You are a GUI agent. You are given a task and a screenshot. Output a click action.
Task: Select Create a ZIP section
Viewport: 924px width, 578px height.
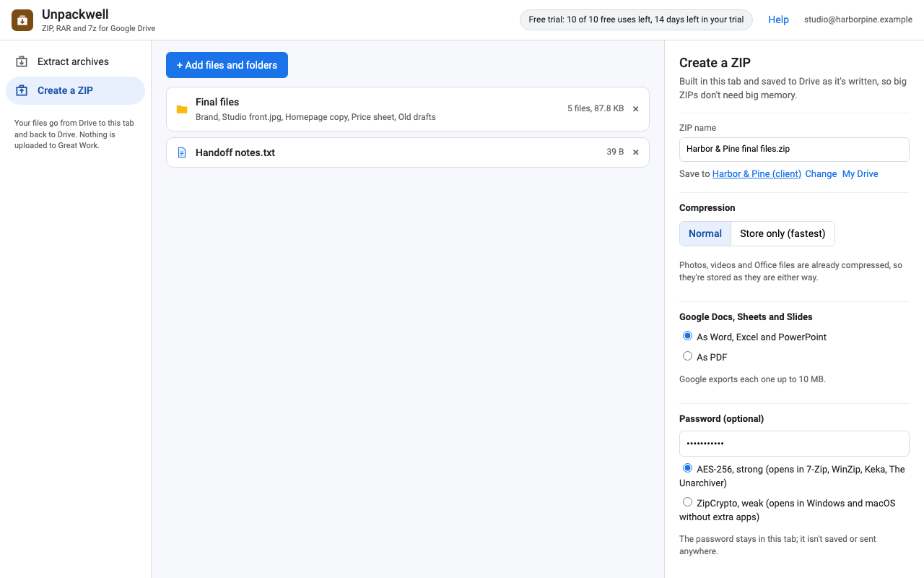click(75, 90)
